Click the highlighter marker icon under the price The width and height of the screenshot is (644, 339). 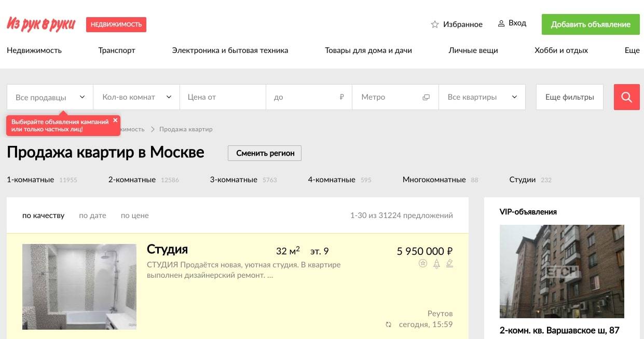[x=449, y=264]
